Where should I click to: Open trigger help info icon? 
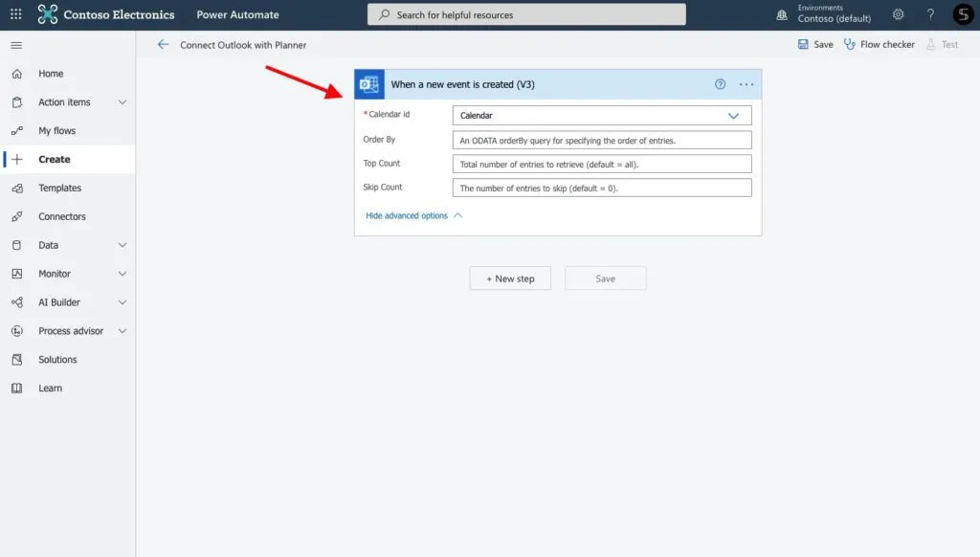point(720,84)
